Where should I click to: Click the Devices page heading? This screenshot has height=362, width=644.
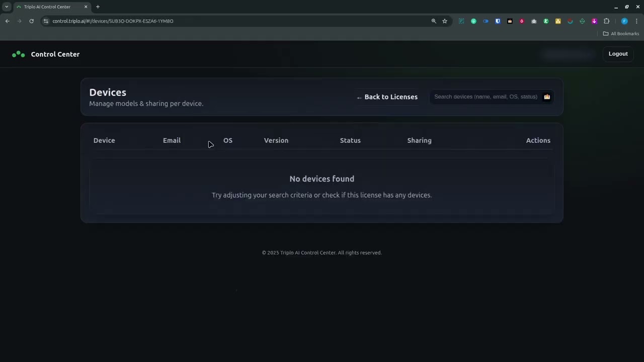click(x=108, y=93)
